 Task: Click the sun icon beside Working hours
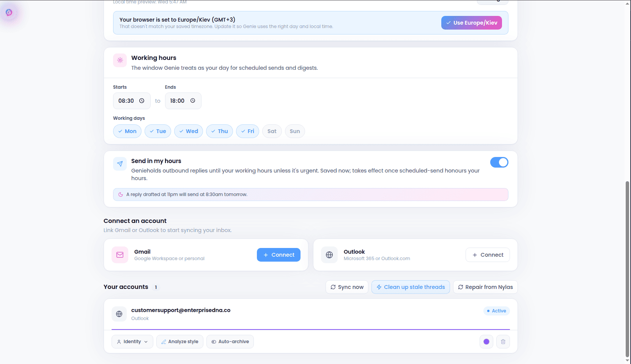120,60
